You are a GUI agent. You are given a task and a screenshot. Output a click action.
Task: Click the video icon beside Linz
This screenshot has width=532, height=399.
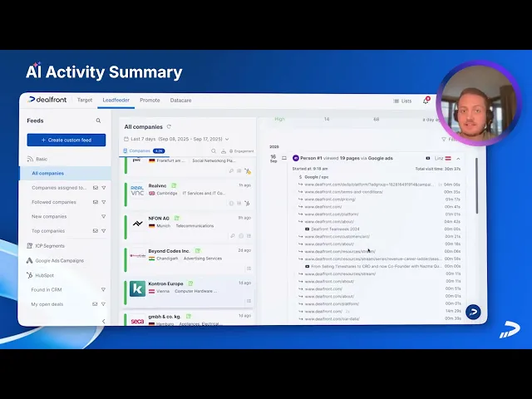428,159
